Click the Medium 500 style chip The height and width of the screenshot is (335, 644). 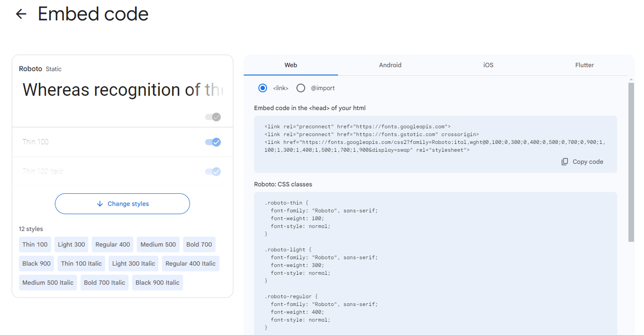158,245
